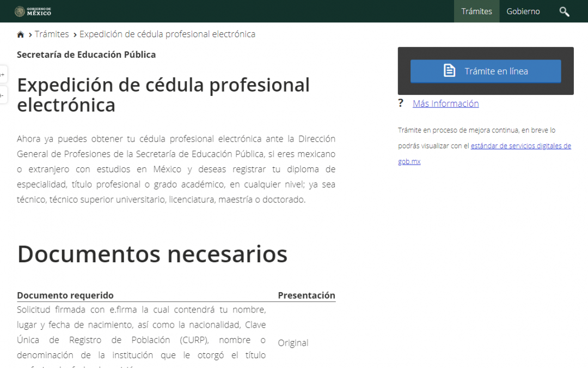Screen dimensions: 588x368
Task: Follow the estándar de servicios digitales de gob.mx link
Action: pos(520,146)
